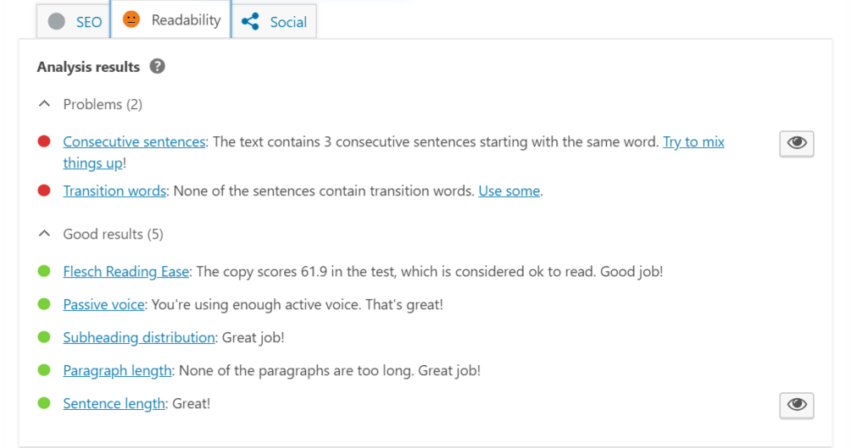Toggle eye highlight for Sentence length
The width and height of the screenshot is (868, 448).
(x=797, y=405)
